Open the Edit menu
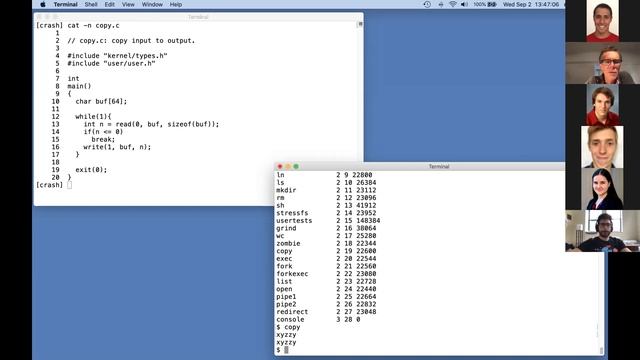 (109, 4)
